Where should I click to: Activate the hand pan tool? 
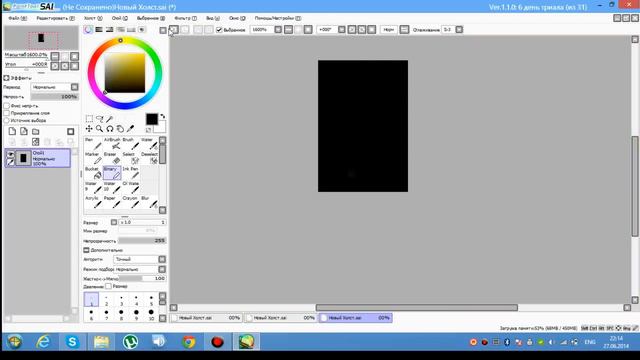coord(120,129)
